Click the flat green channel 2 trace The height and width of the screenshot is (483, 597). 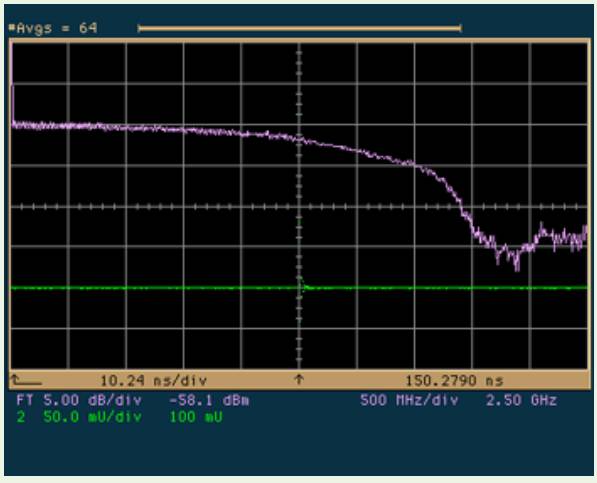[x=152, y=288]
